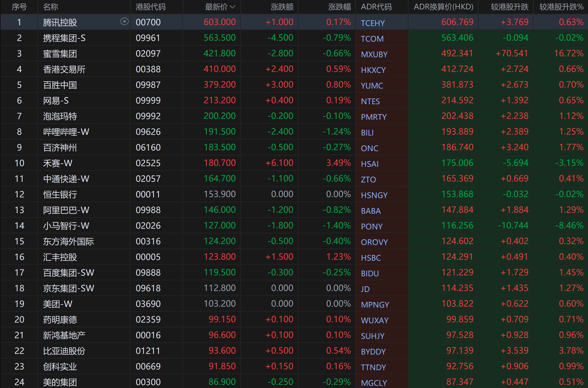
Task: Click the 港股代码 column header
Action: tap(150, 7)
